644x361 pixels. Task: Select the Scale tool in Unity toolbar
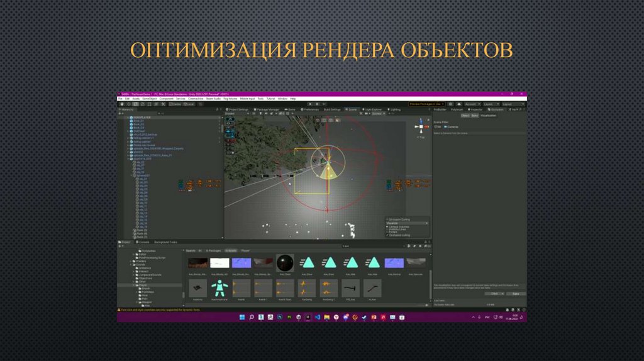(143, 104)
